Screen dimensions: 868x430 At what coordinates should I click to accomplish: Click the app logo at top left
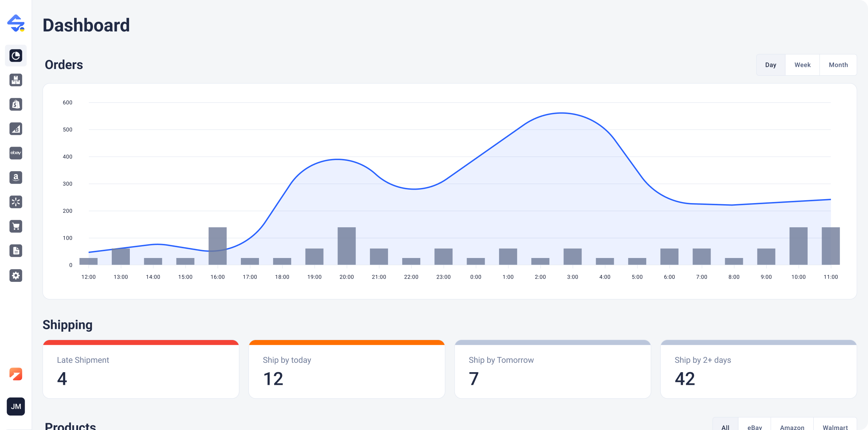(x=16, y=23)
